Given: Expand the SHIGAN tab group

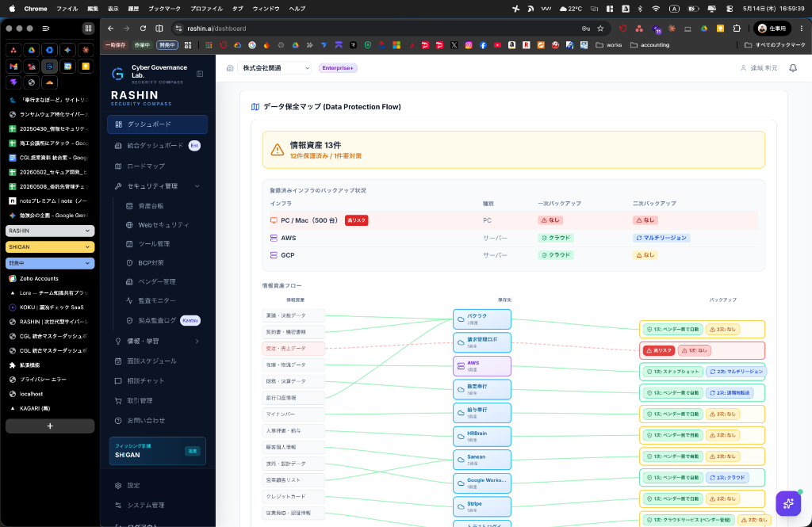Looking at the screenshot, I should click(x=50, y=247).
